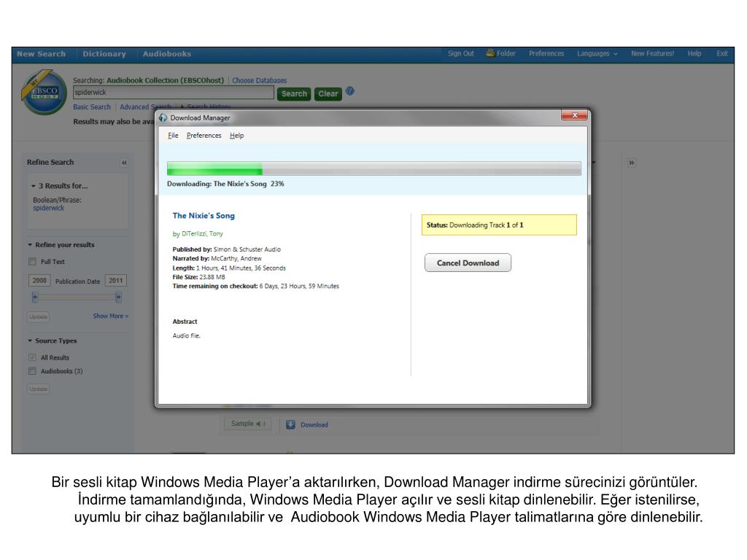The height and width of the screenshot is (560, 747).
Task: Click the Download link below dialog
Action: (x=314, y=425)
